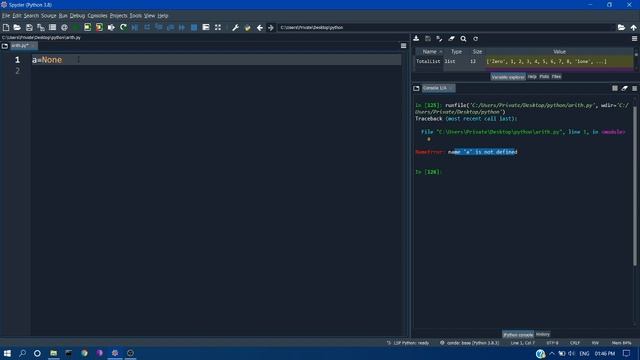Run current cell toolbar icon
Screen dimensions: 640x360
point(87,27)
